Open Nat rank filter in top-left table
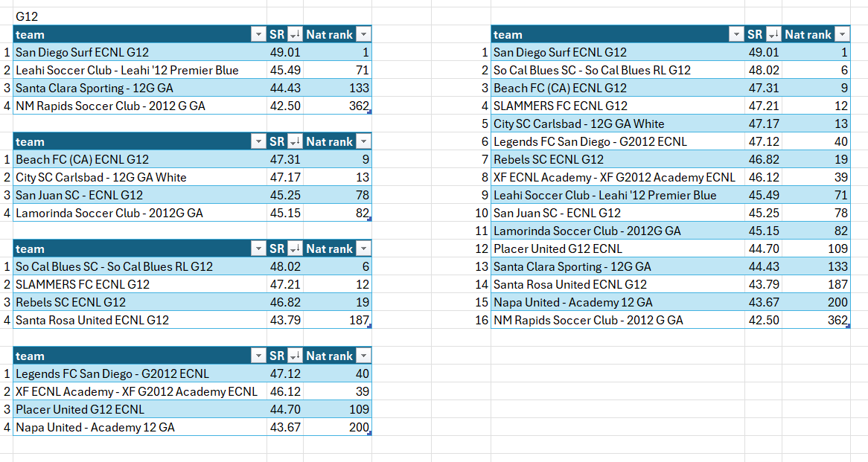This screenshot has width=868, height=462. tap(363, 34)
